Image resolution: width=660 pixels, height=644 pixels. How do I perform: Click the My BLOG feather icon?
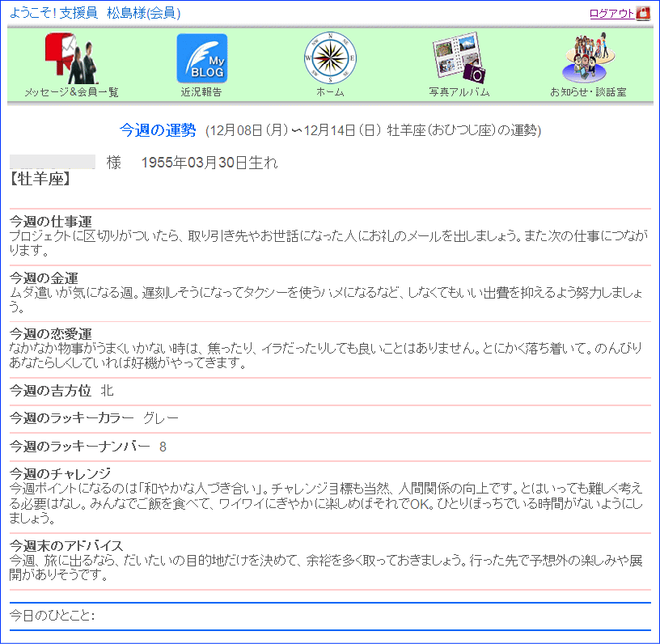(x=201, y=58)
